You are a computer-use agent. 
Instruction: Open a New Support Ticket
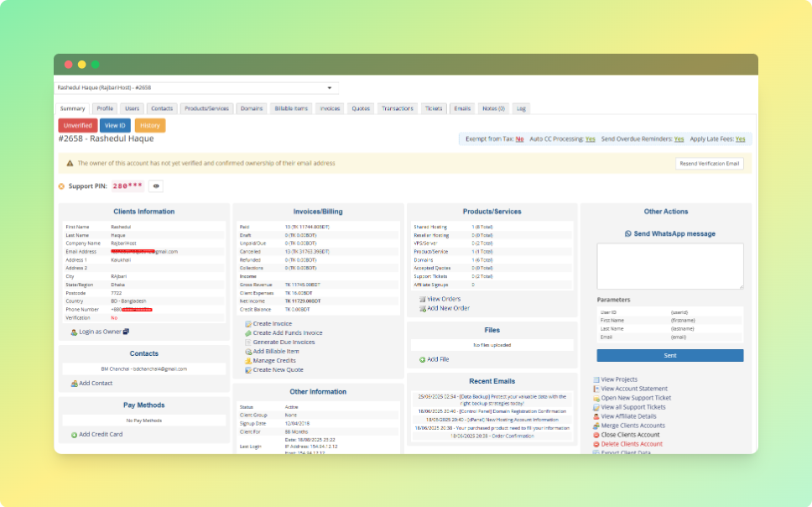pyautogui.click(x=635, y=398)
